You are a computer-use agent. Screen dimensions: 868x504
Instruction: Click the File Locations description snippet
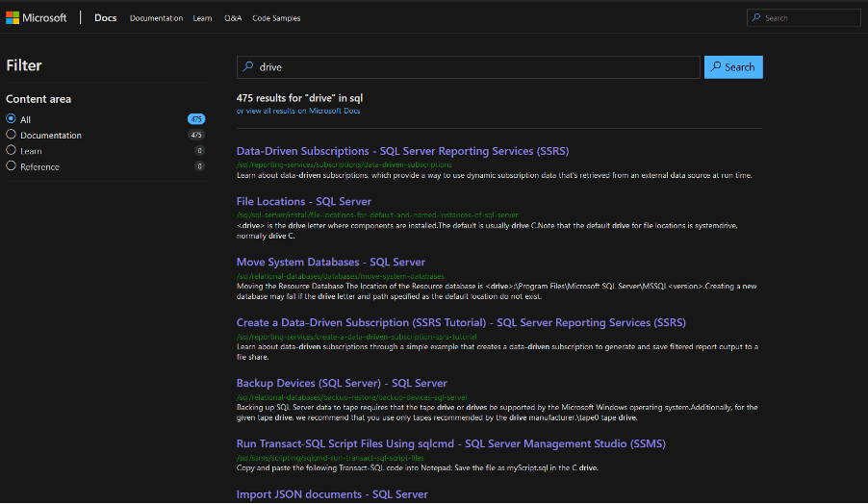(x=487, y=231)
